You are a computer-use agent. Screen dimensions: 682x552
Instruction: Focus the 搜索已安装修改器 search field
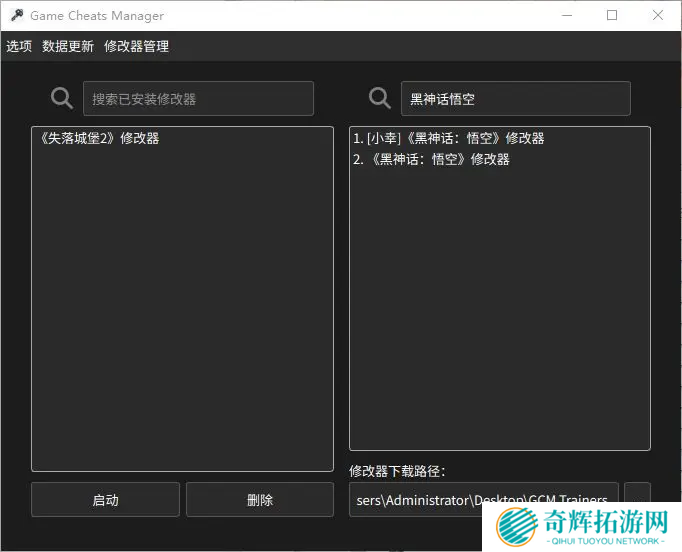point(198,99)
